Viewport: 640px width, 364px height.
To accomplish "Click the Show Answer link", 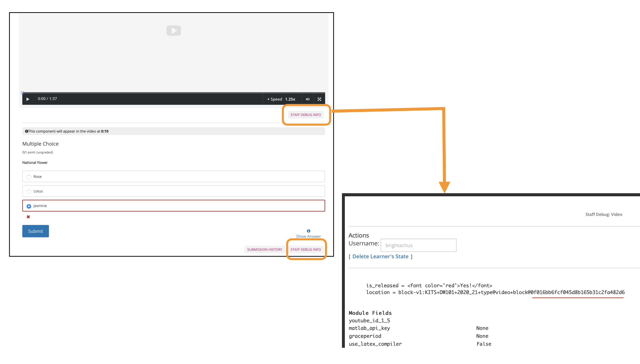I will (x=308, y=236).
